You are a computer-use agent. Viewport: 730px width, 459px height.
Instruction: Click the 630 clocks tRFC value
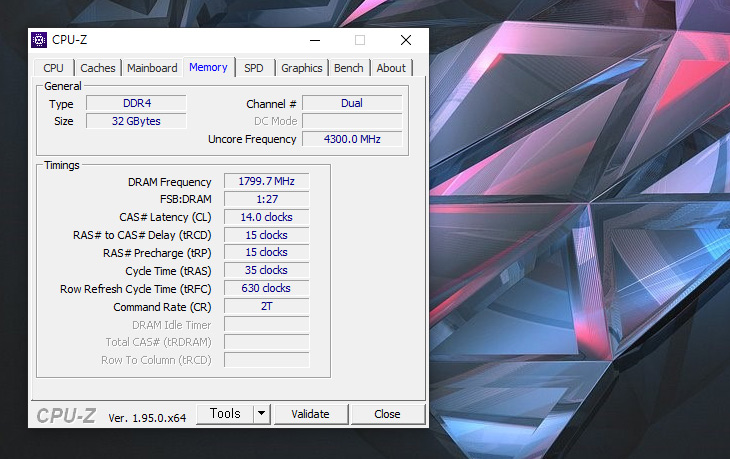point(266,288)
